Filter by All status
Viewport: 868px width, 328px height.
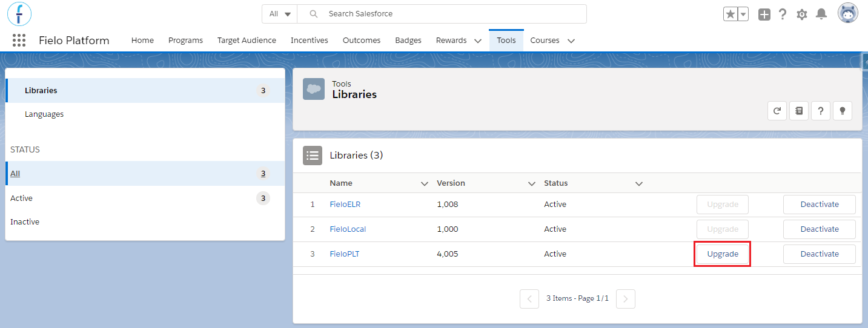pyautogui.click(x=145, y=173)
